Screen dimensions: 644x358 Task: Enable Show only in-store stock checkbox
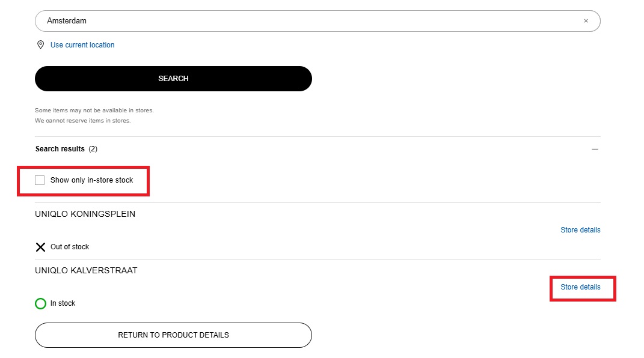click(x=40, y=180)
